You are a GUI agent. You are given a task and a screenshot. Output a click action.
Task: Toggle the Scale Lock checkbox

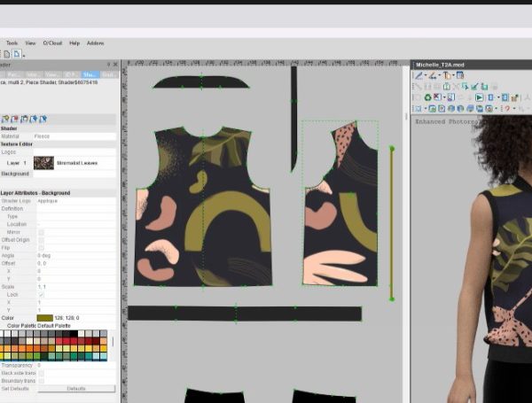(x=41, y=295)
